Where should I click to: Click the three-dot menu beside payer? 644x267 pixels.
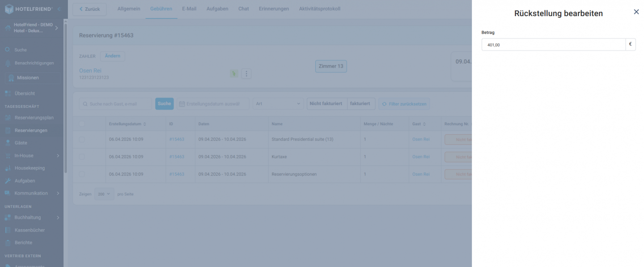246,74
